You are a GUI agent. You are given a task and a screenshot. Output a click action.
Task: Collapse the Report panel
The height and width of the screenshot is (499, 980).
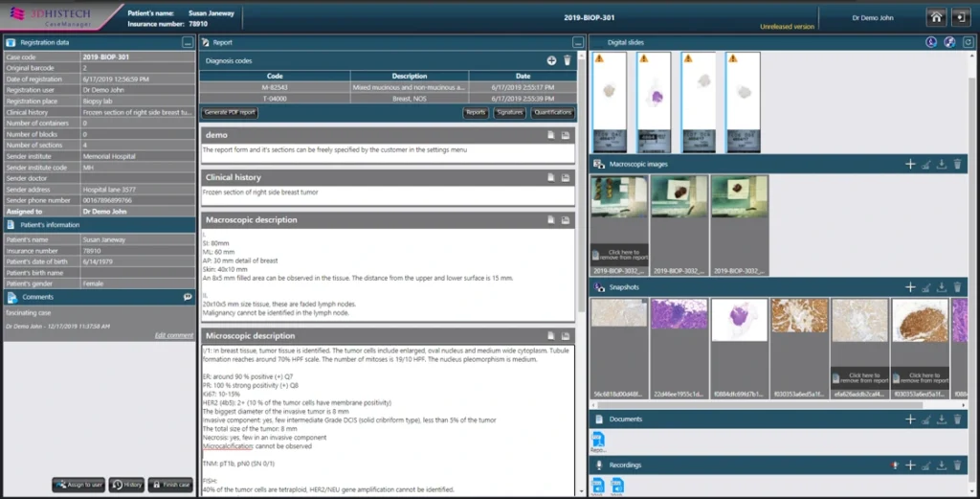click(x=577, y=42)
